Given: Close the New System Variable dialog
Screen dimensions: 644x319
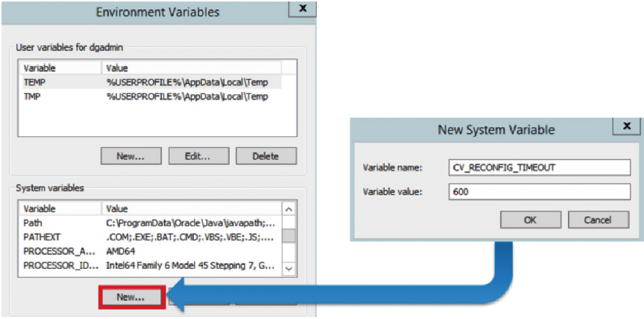Looking at the screenshot, I should click(x=627, y=126).
